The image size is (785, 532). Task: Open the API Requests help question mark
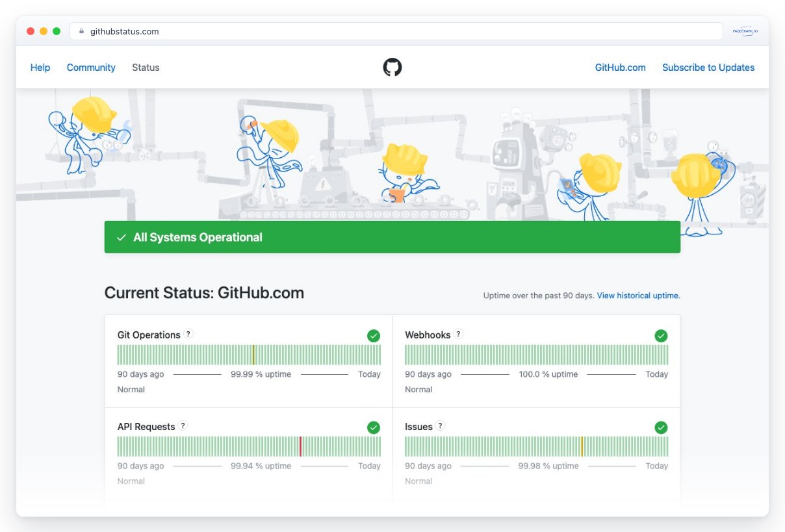click(x=183, y=426)
